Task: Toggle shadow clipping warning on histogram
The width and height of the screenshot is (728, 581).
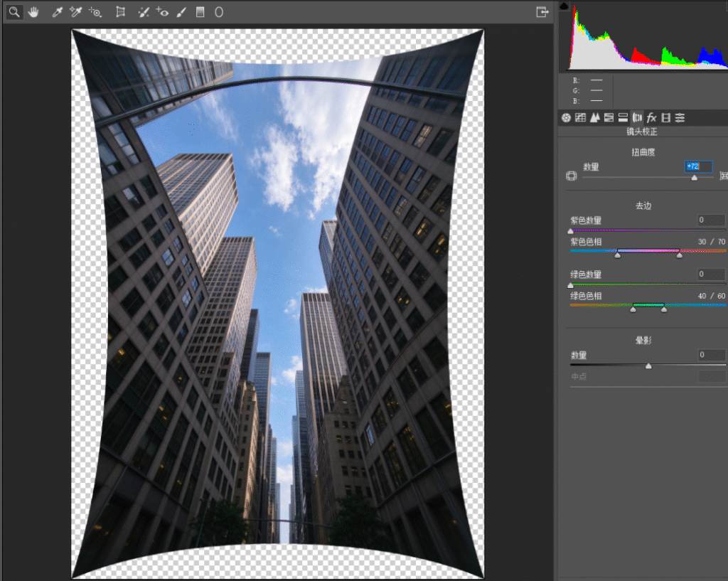Action: tap(564, 6)
